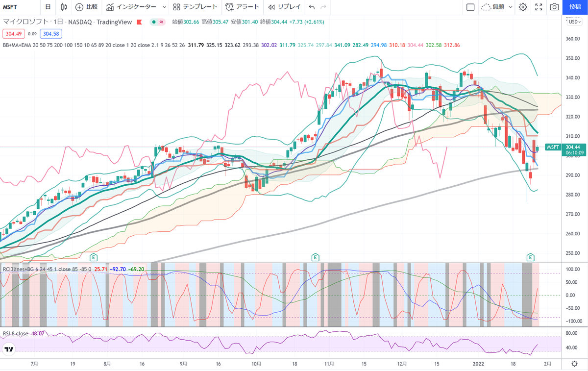The image size is (588, 371).
Task: Click the 100.00 label on RCI pane axis
Action: (x=573, y=270)
